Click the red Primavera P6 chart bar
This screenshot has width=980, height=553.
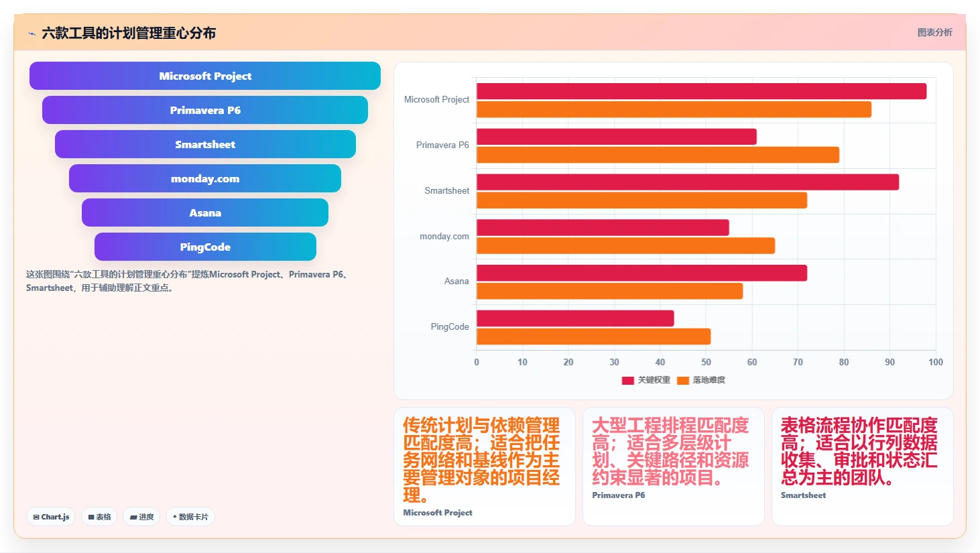(617, 137)
